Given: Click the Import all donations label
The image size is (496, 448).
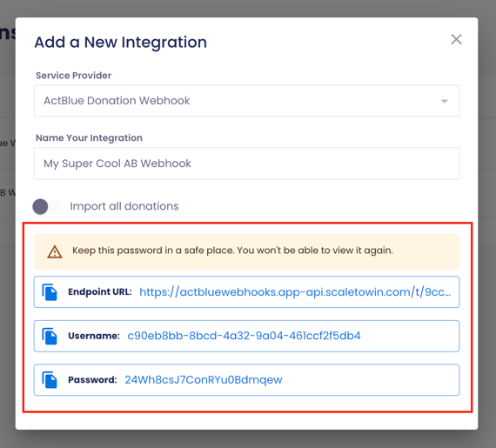Looking at the screenshot, I should [x=124, y=206].
